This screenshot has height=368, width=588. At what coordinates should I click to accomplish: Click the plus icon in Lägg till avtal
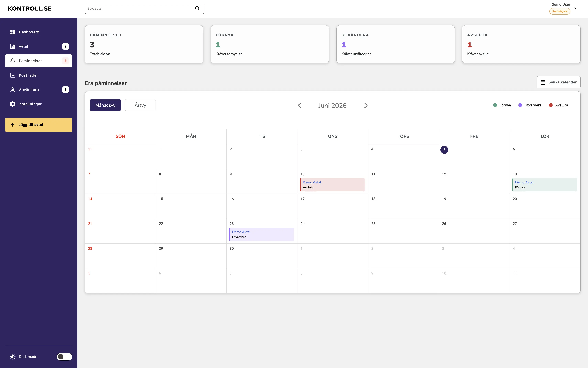point(13,125)
